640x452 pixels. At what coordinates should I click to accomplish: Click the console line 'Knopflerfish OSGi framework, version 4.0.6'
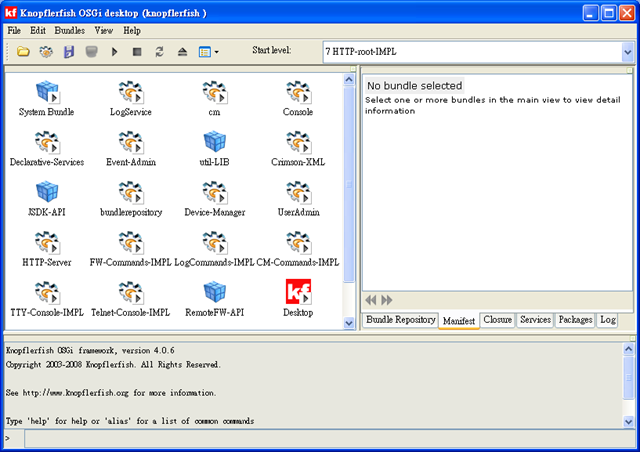pos(90,350)
